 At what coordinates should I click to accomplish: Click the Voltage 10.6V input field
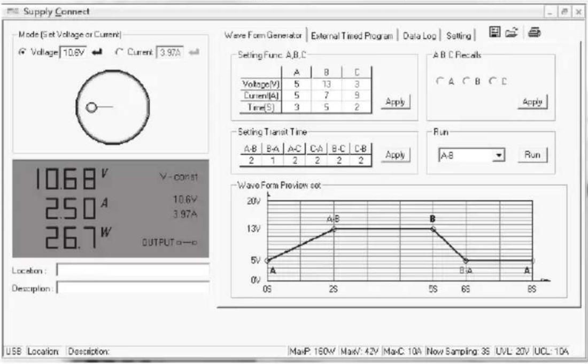click(x=73, y=52)
